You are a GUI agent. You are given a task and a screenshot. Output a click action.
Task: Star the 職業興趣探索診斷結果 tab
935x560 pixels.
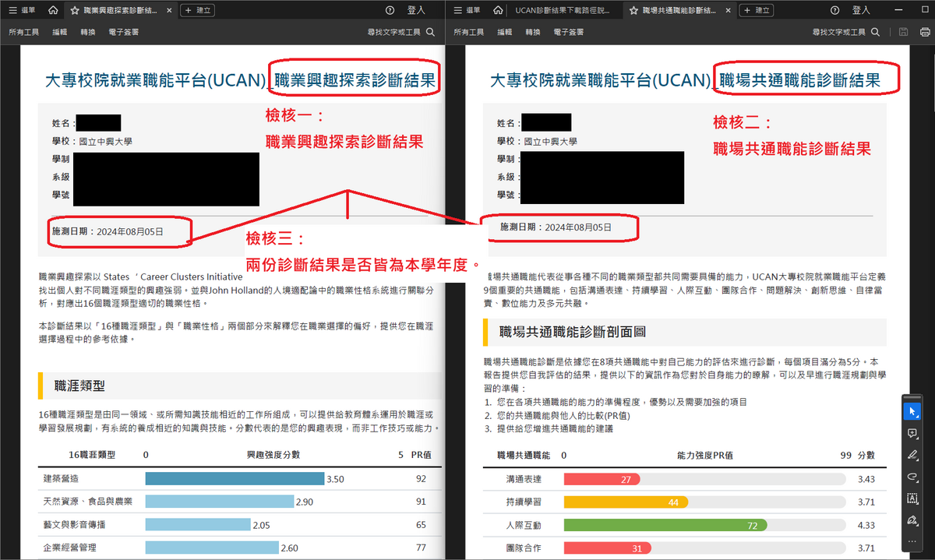75,10
